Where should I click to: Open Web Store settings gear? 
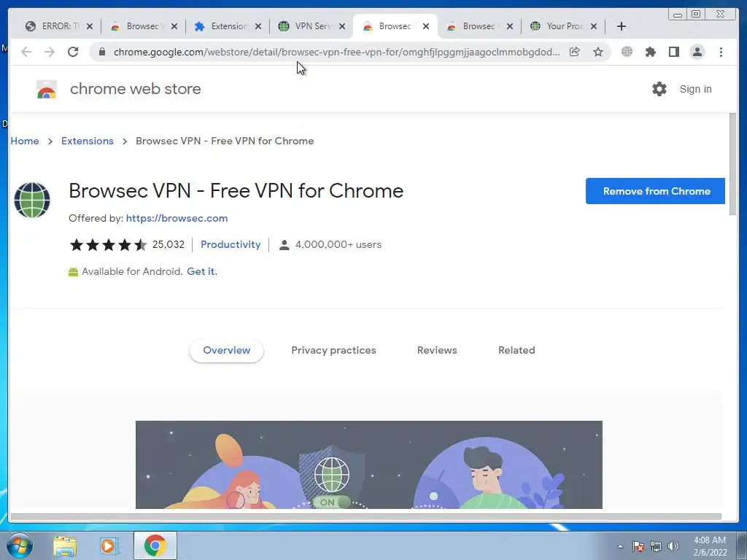click(659, 89)
